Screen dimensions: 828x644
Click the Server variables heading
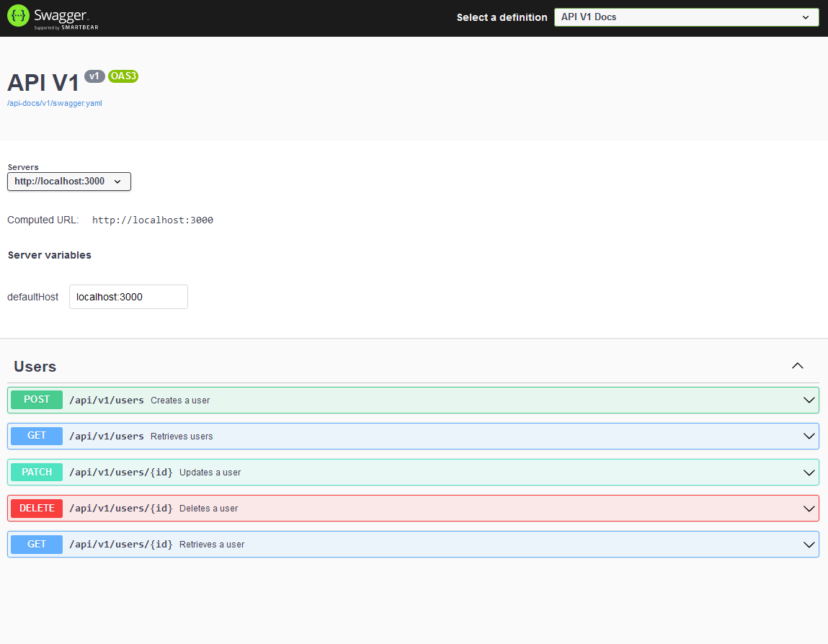49,254
